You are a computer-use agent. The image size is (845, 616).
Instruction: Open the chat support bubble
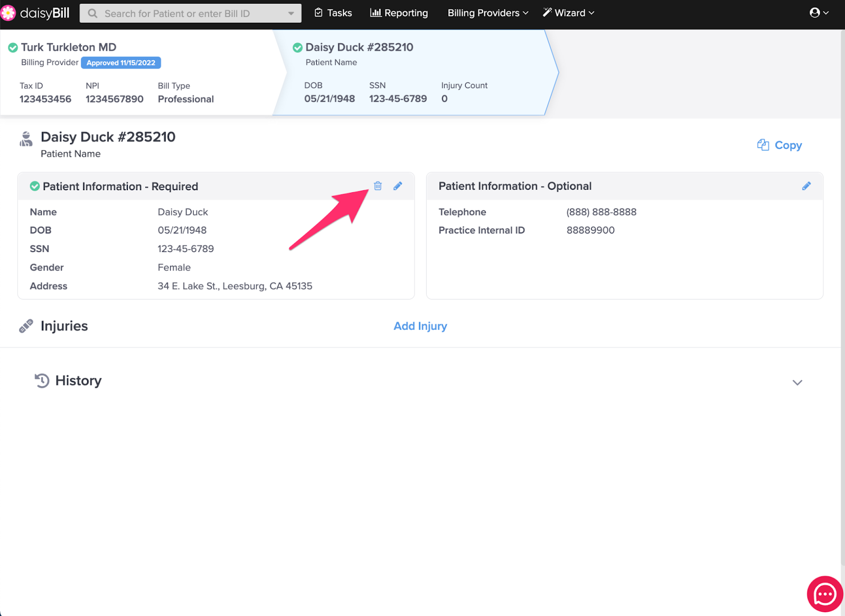pos(824,594)
